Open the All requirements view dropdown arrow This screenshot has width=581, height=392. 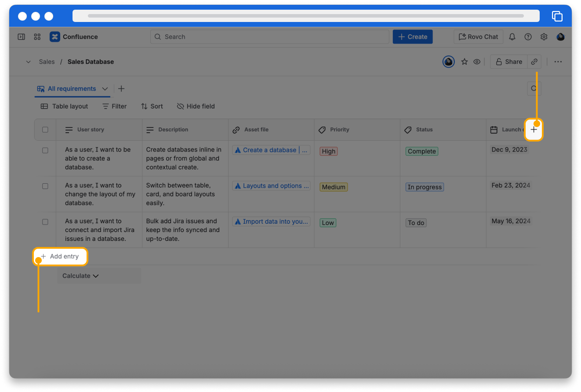tap(105, 89)
